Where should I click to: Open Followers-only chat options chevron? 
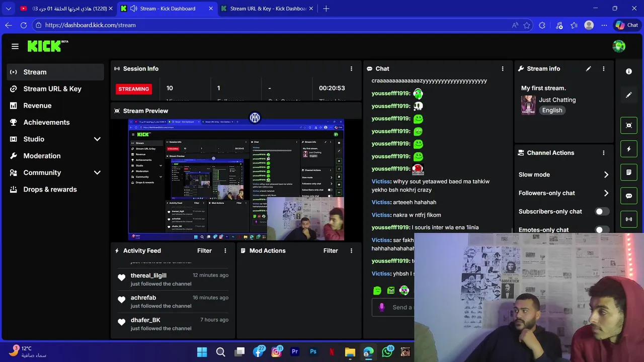[606, 193]
